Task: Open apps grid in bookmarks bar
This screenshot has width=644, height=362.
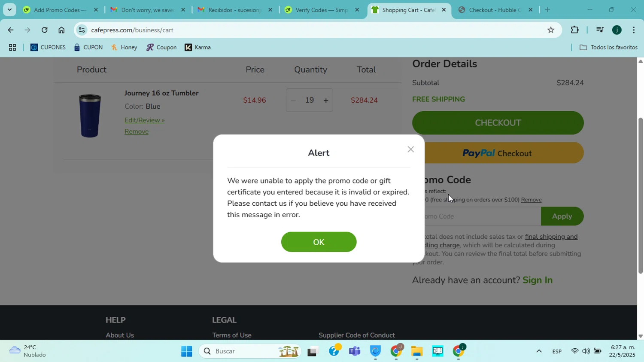Action: tap(12, 48)
